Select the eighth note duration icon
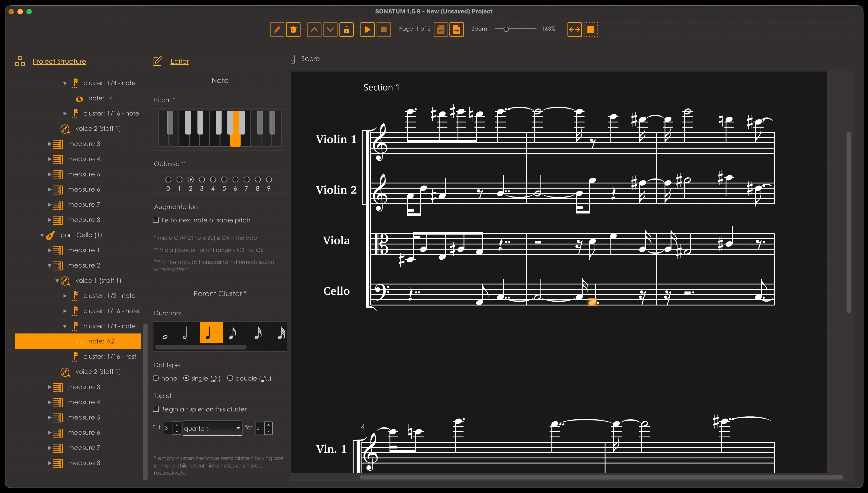868x493 pixels. (x=232, y=333)
